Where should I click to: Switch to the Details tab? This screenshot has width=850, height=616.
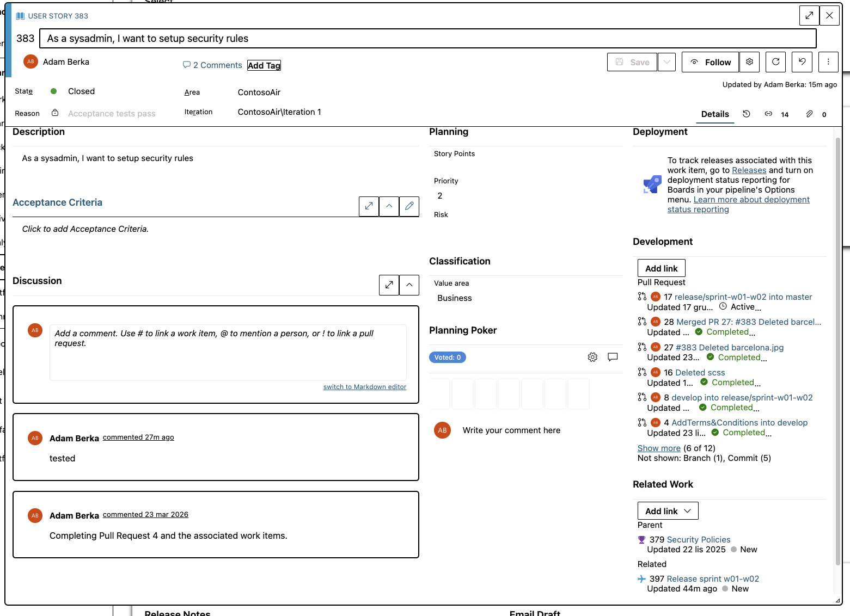pos(714,114)
